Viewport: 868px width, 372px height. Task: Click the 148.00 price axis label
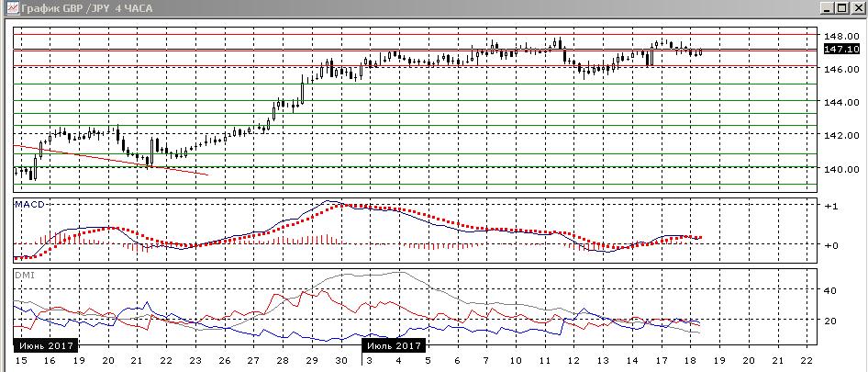[x=841, y=36]
